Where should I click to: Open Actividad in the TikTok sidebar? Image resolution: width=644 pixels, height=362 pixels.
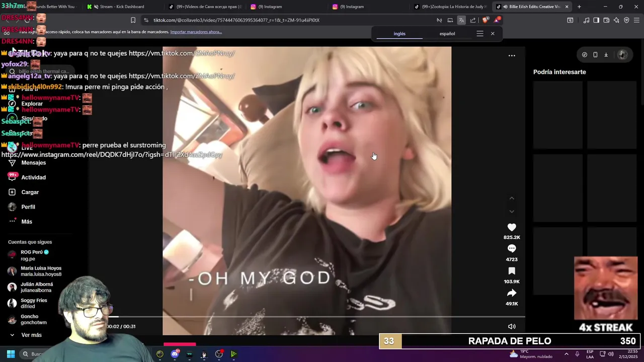point(33,177)
